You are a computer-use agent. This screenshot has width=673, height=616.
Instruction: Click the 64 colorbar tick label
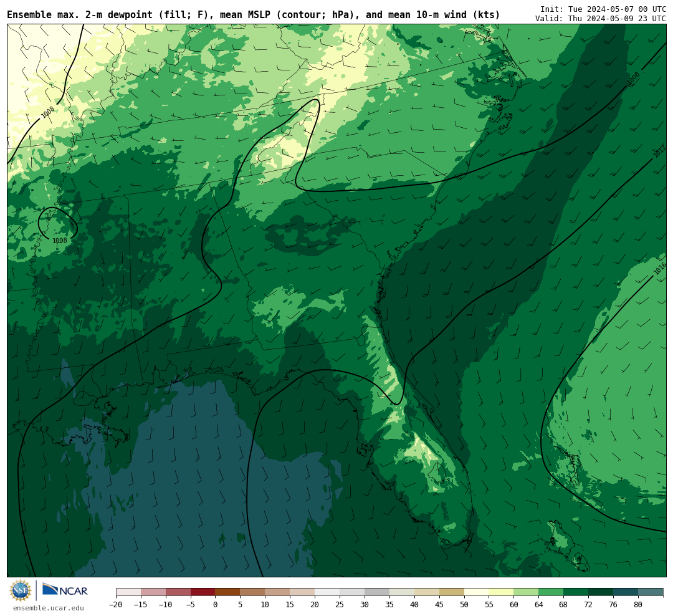(538, 604)
